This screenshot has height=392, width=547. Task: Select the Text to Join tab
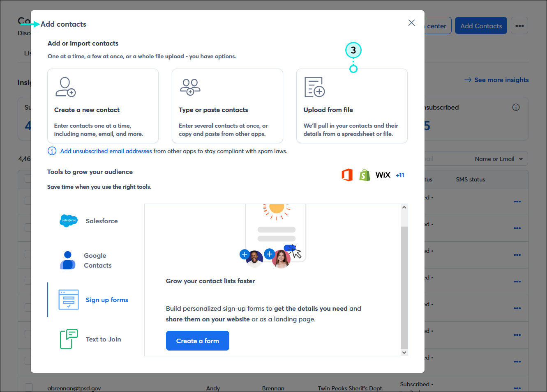coord(89,339)
